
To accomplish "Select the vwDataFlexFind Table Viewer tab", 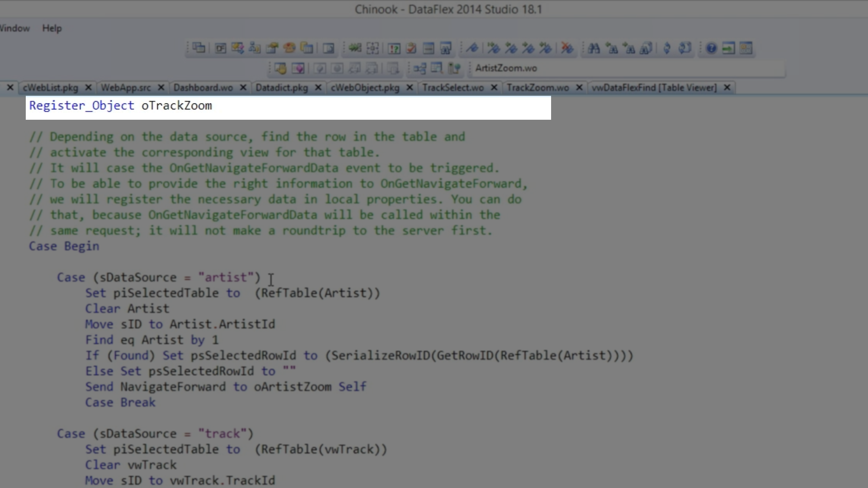I will pyautogui.click(x=654, y=88).
